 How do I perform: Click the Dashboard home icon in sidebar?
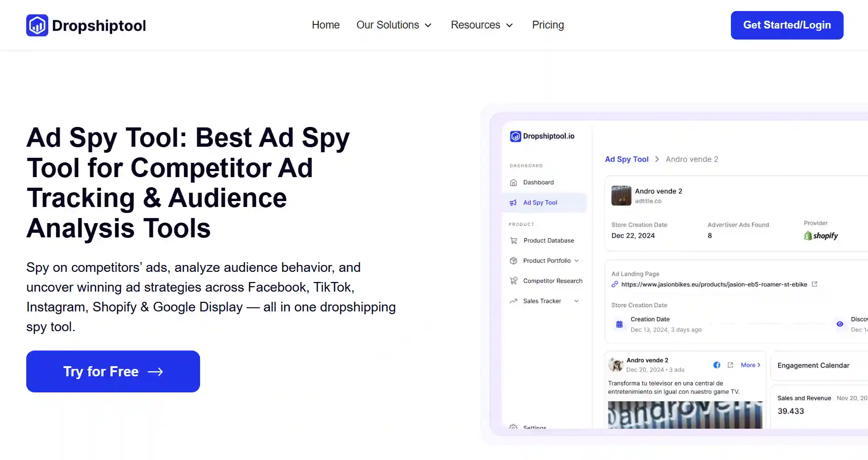[x=513, y=183]
